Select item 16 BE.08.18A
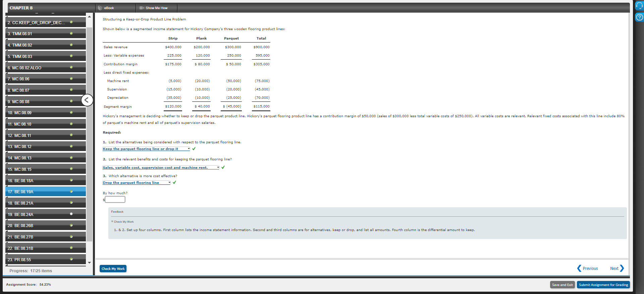This screenshot has height=294, width=644. pos(46,180)
